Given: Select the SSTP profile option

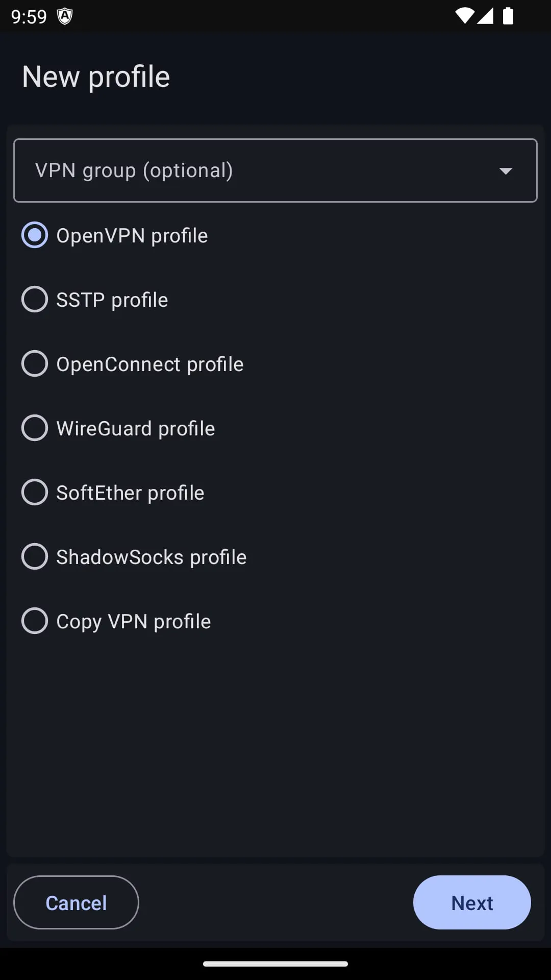Looking at the screenshot, I should click(112, 299).
